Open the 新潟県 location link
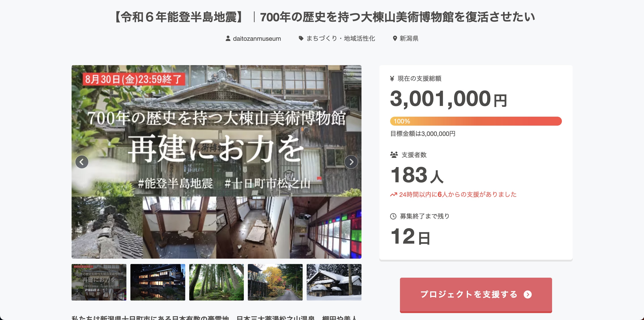This screenshot has width=644, height=320. coord(409,38)
